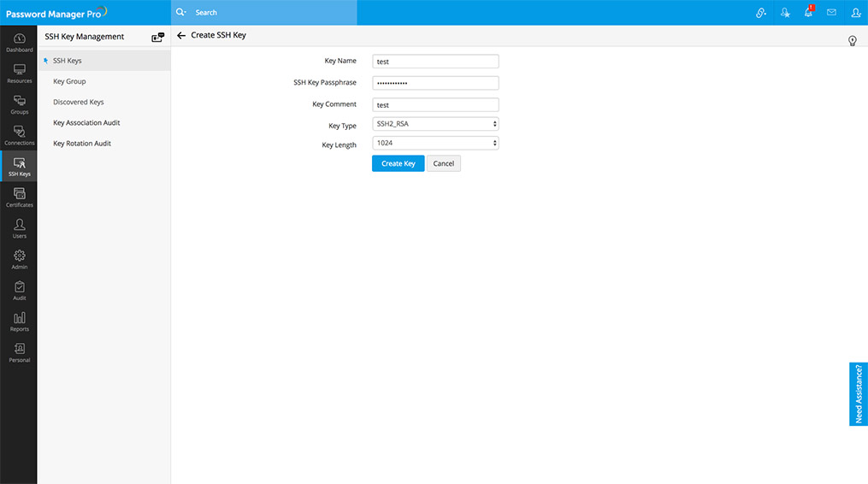Image resolution: width=868 pixels, height=484 pixels.
Task: Click the Create SSH Key title text
Action: [218, 35]
